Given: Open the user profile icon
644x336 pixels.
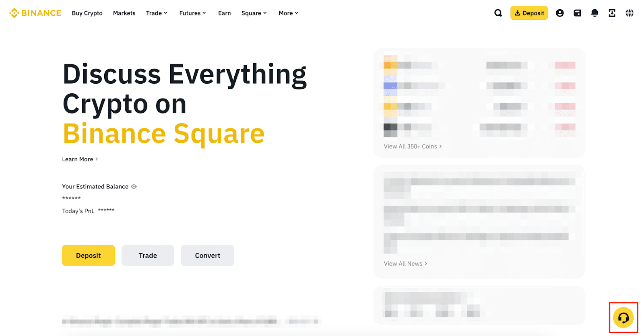Looking at the screenshot, I should [x=559, y=13].
